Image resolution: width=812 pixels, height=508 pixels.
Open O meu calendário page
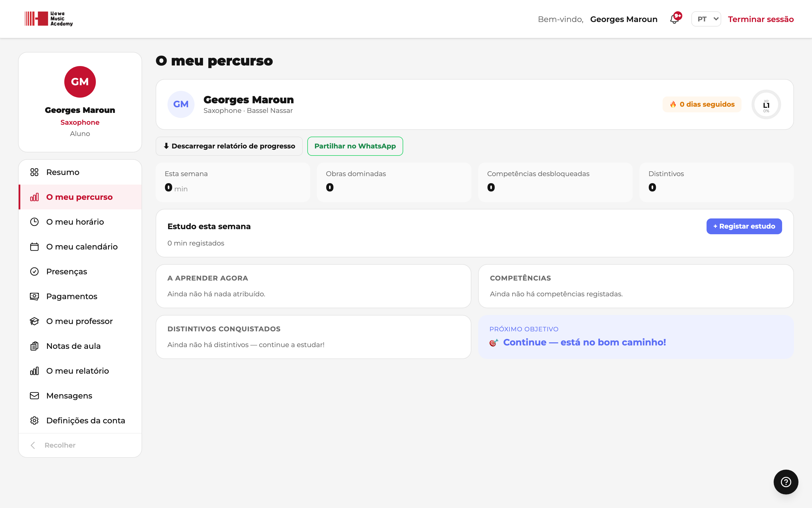tap(80, 247)
